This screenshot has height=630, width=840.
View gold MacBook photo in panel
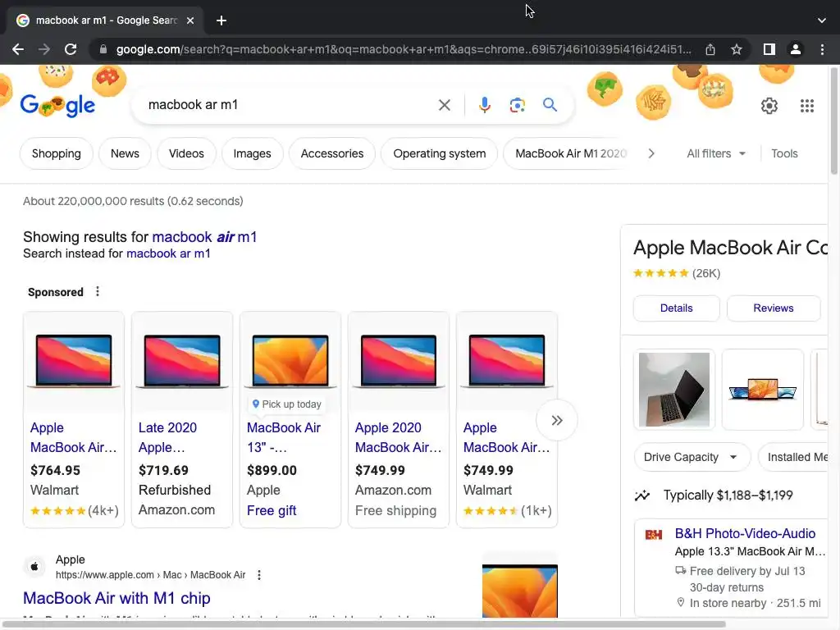(x=674, y=390)
